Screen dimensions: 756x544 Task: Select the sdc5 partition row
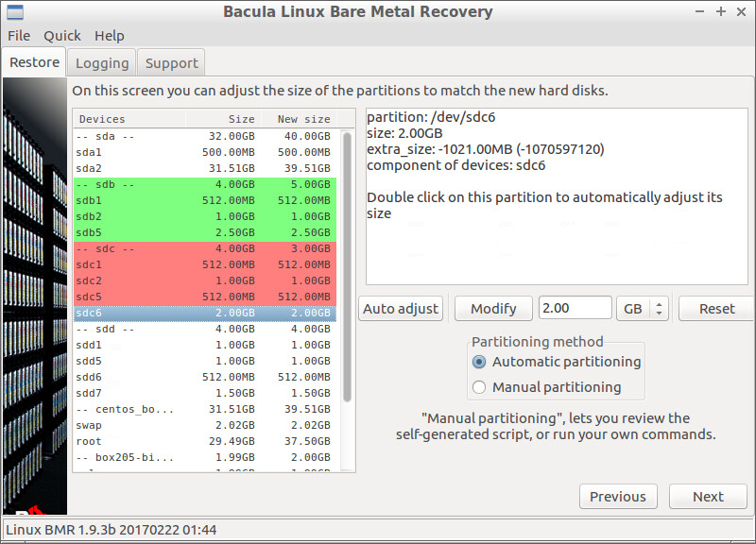coord(205,297)
